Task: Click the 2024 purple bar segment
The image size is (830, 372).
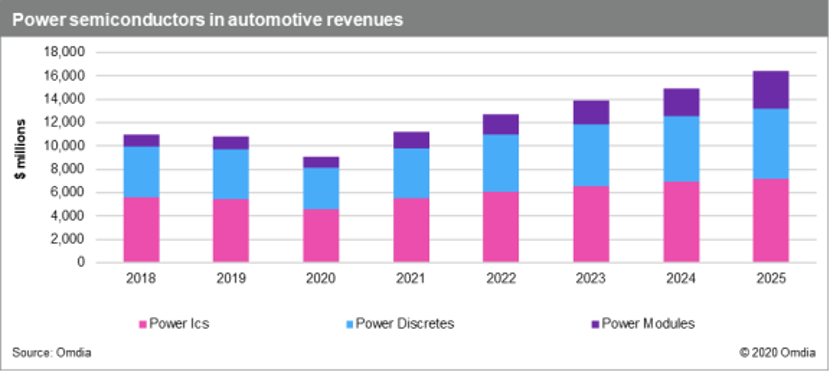Action: 681,103
